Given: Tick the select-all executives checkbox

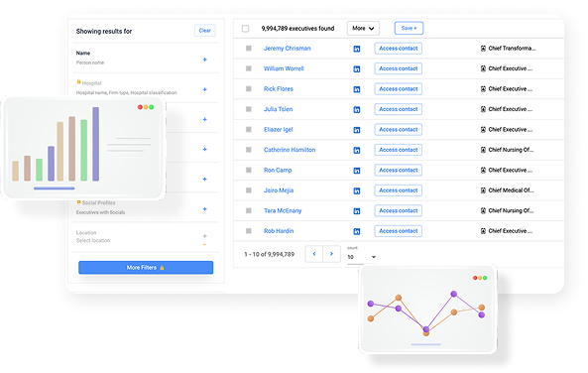Looking at the screenshot, I should (245, 29).
